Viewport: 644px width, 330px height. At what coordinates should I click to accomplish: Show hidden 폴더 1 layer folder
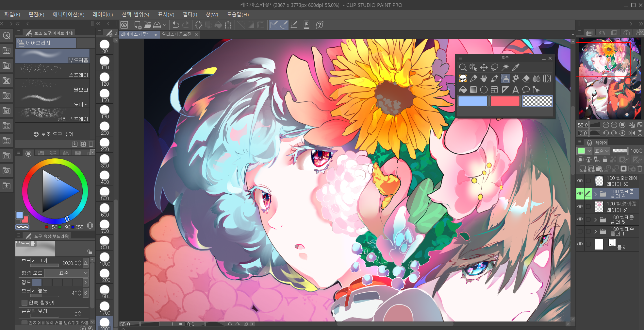pos(580,232)
